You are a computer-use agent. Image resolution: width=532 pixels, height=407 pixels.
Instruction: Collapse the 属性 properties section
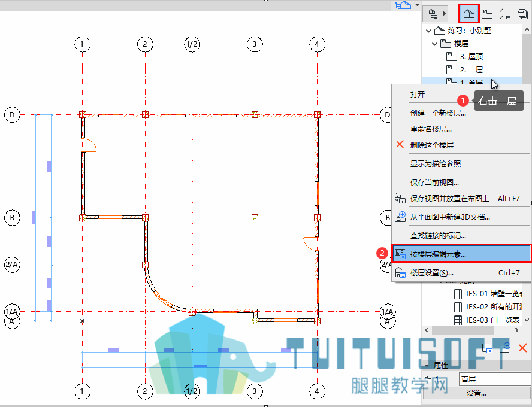pyautogui.click(x=427, y=366)
